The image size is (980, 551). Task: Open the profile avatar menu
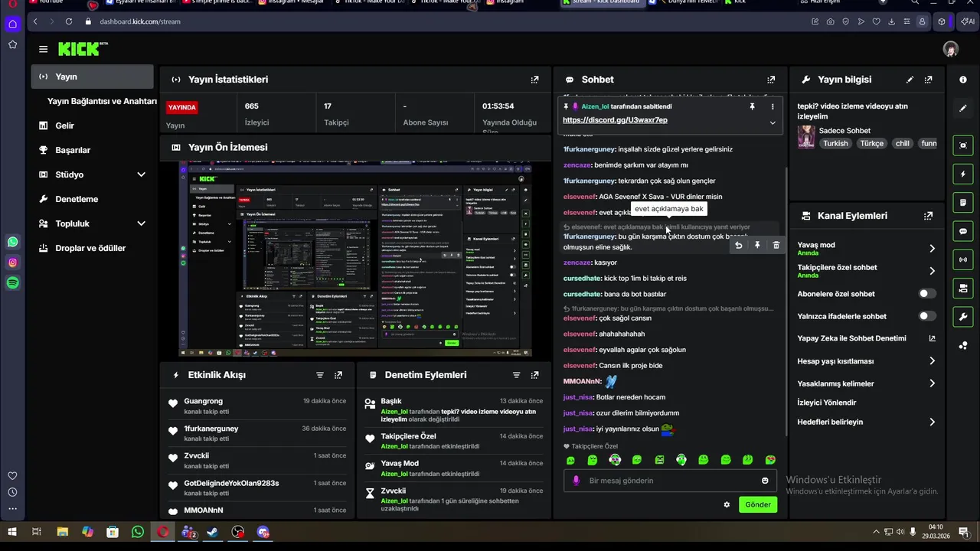coord(951,49)
